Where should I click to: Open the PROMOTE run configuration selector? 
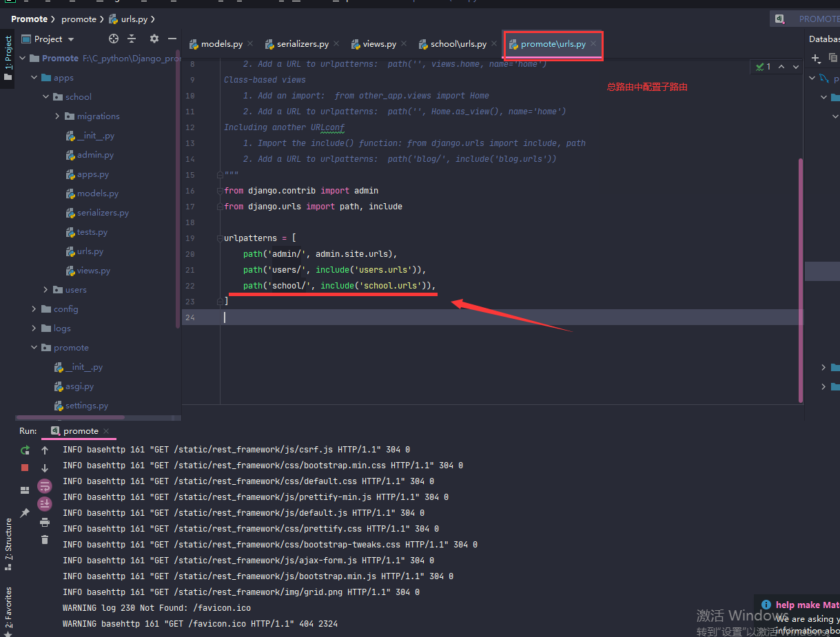(805, 19)
